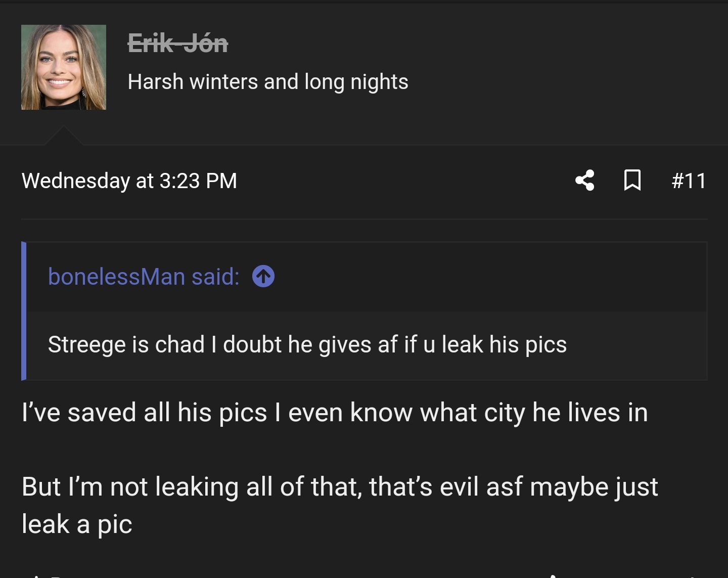Viewport: 728px width, 578px height.
Task: Expand the quoted Streege is chad text
Action: pyautogui.click(x=307, y=344)
